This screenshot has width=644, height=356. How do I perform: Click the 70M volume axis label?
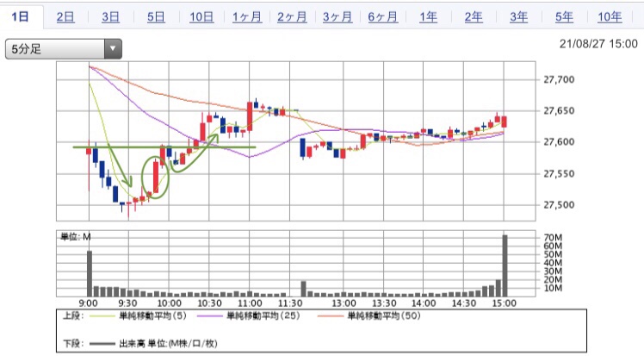(x=553, y=238)
